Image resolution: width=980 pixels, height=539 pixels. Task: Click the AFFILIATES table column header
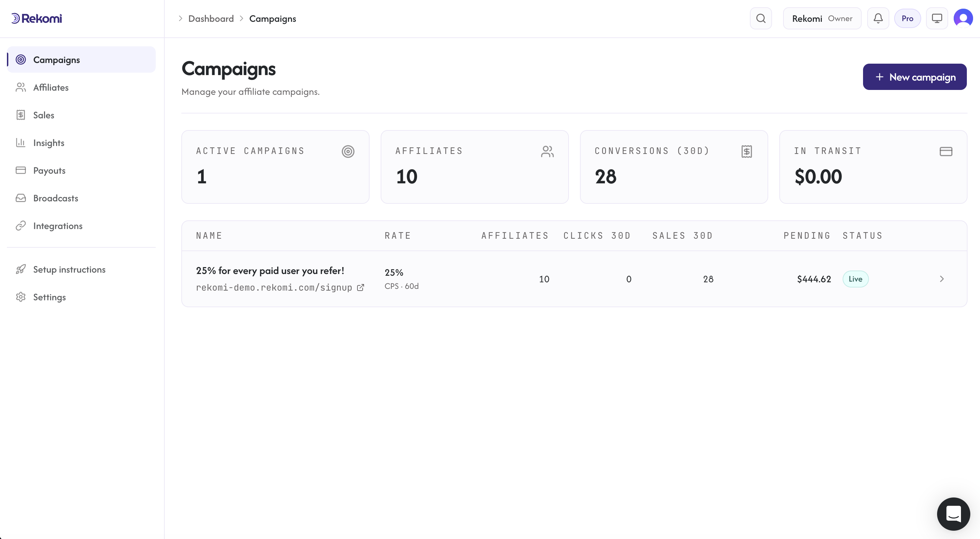[x=515, y=236]
